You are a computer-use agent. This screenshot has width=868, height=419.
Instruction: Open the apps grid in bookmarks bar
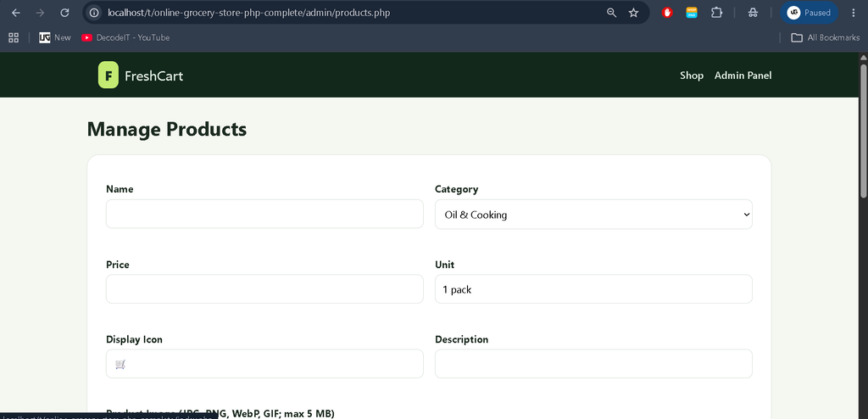point(14,37)
